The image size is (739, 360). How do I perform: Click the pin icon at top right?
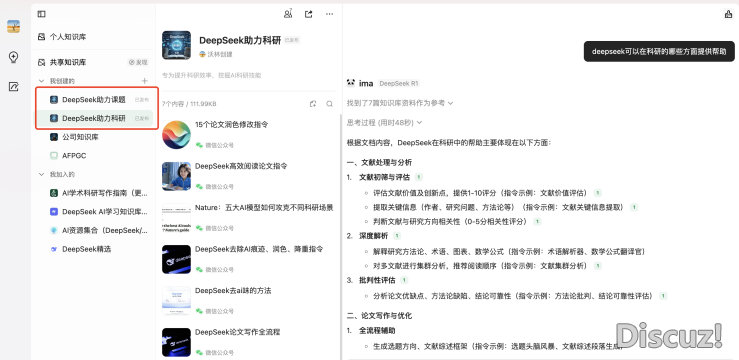[728, 14]
